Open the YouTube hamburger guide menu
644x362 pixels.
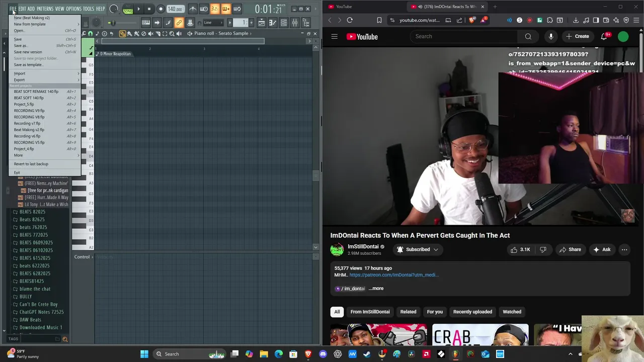tap(334, 36)
